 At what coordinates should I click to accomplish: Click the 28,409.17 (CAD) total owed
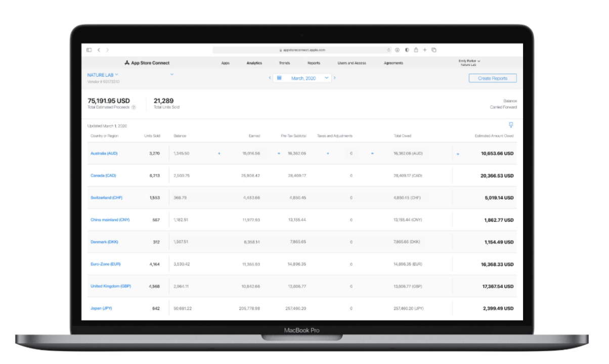[x=408, y=175]
